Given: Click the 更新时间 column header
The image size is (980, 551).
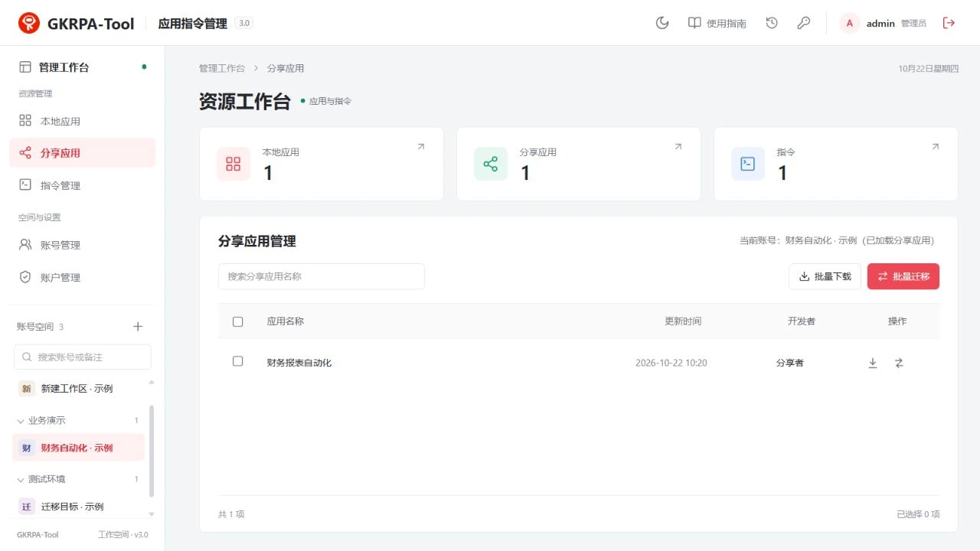Looking at the screenshot, I should [x=683, y=321].
